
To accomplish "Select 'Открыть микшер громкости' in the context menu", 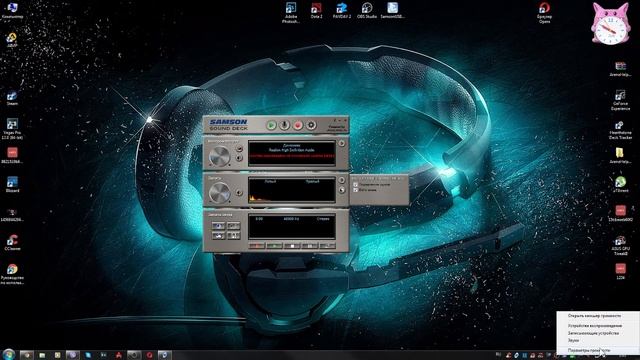I will (x=598, y=316).
